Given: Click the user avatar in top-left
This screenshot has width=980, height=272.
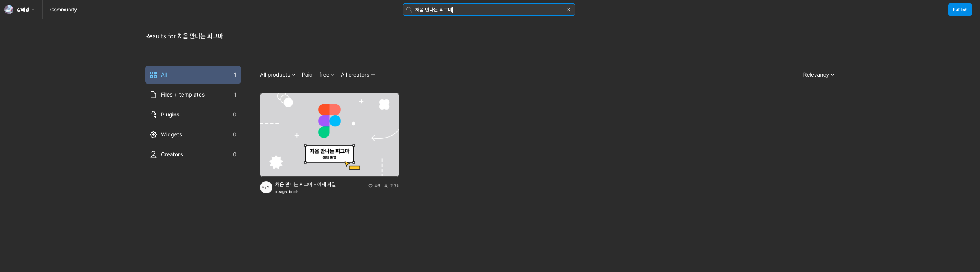Looking at the screenshot, I should tap(9, 10).
